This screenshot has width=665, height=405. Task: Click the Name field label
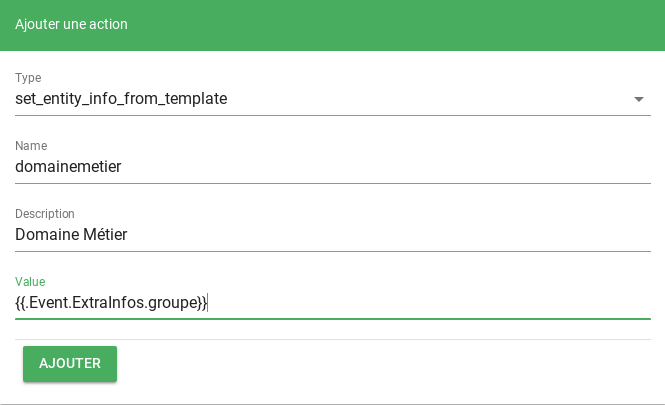coord(31,145)
